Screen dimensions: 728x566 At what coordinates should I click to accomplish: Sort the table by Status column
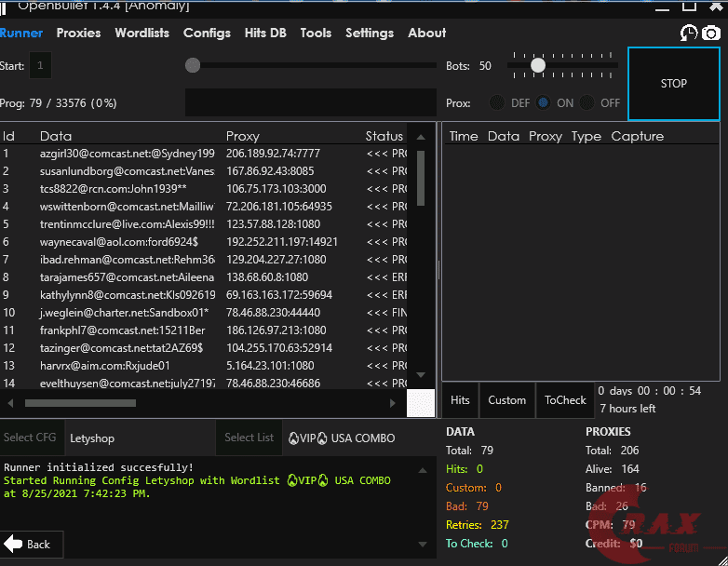click(x=384, y=136)
